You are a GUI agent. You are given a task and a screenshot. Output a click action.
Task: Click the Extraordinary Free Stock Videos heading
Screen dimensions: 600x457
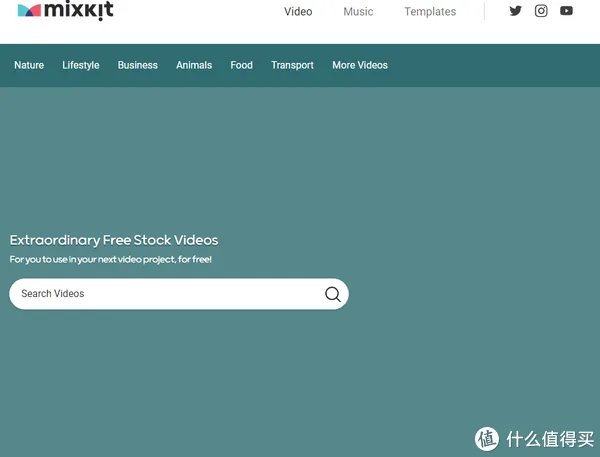pyautogui.click(x=114, y=240)
